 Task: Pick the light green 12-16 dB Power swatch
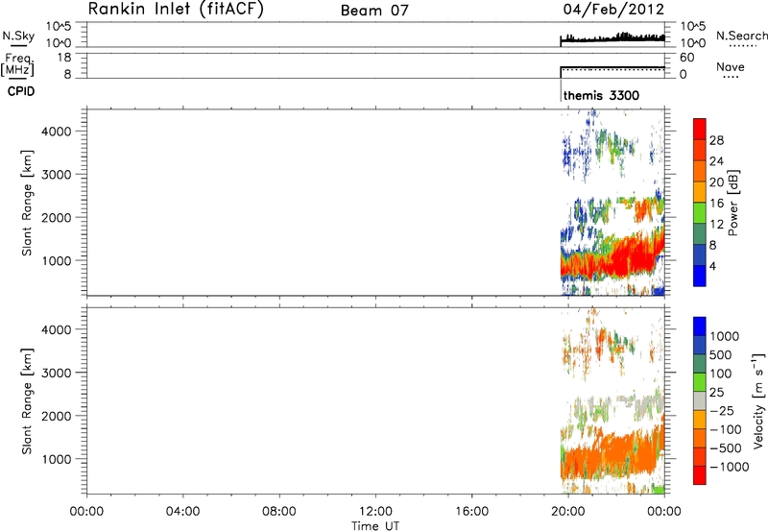click(700, 213)
